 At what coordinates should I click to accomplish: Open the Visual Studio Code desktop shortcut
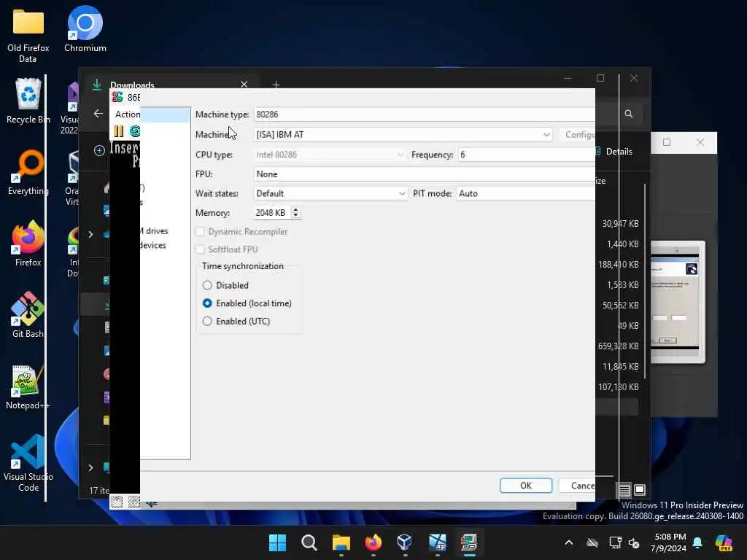pyautogui.click(x=28, y=464)
